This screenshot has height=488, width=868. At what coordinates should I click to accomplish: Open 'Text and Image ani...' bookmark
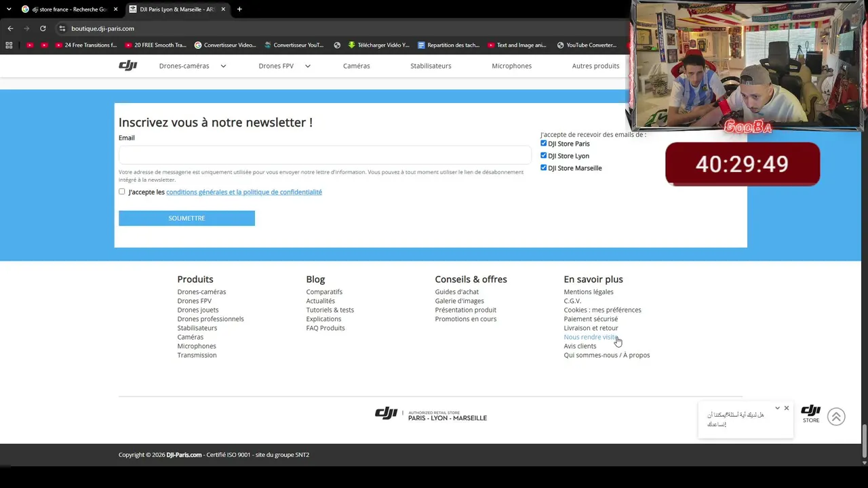tap(517, 45)
